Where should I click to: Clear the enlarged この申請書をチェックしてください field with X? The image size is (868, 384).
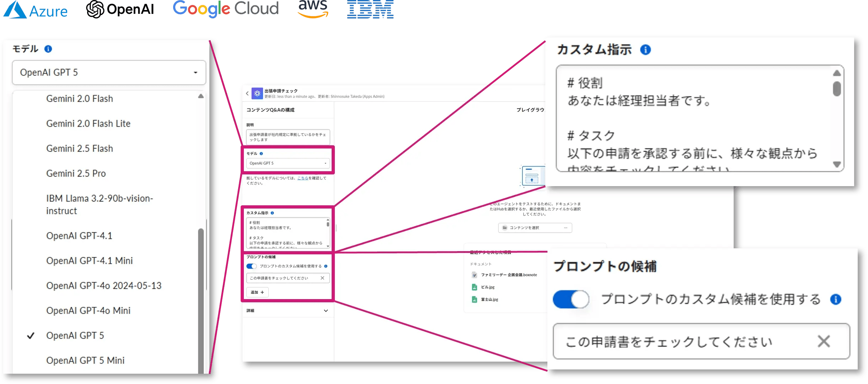click(824, 341)
